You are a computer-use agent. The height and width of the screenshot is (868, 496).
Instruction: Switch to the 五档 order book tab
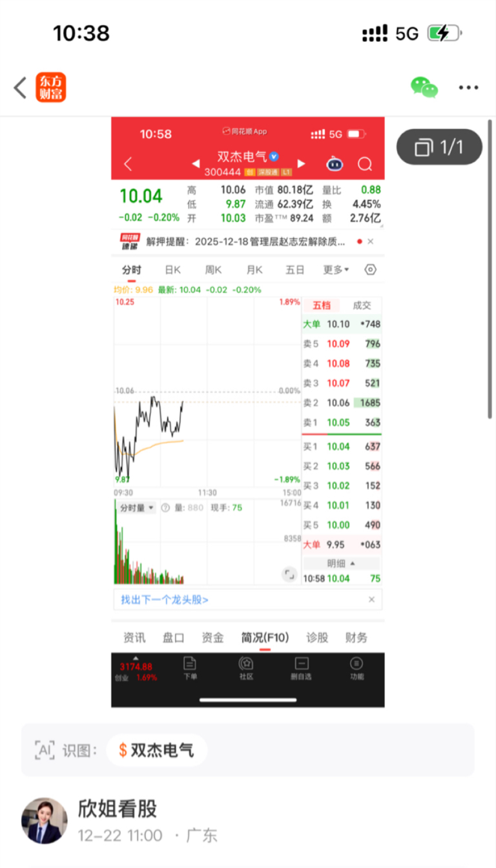[x=321, y=305]
